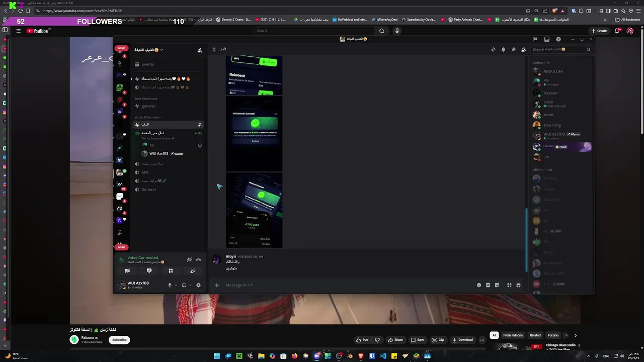The height and width of the screenshot is (362, 644).
Task: Click YouTube Subscribe button
Action: pyautogui.click(x=119, y=340)
